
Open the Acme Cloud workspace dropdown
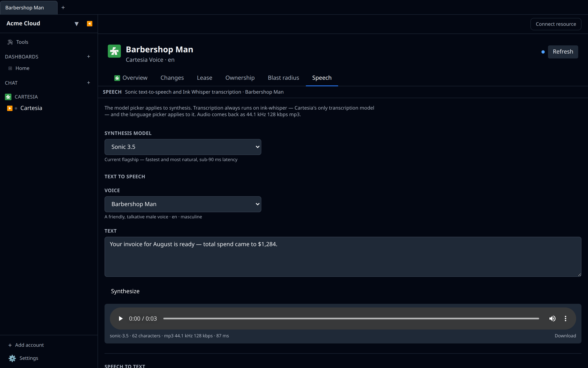click(77, 24)
